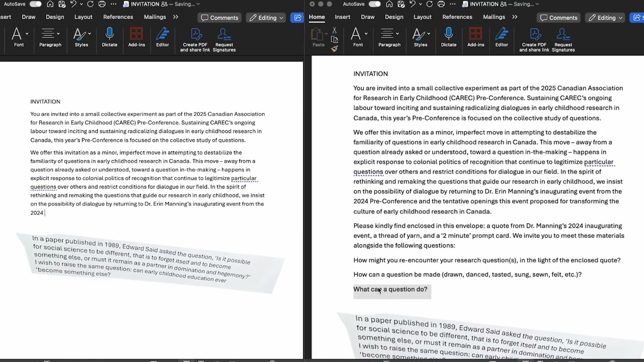Click Create PDF and share link in left window
644x362 pixels.
point(195,39)
